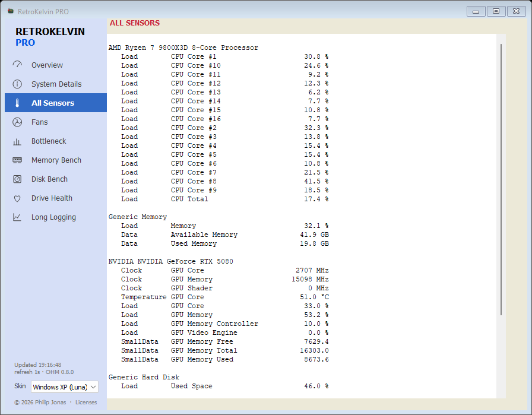Click the CPU Total load row
This screenshot has height=415, width=532.
click(x=224, y=199)
